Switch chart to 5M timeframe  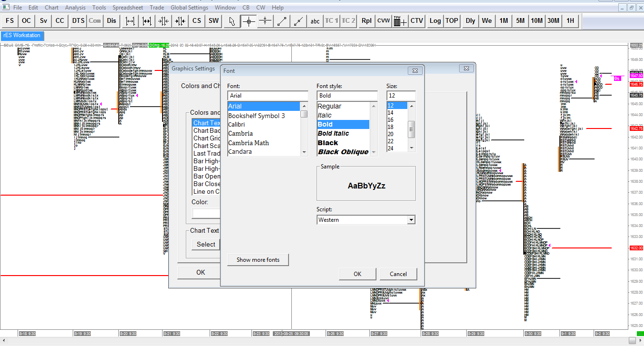point(520,20)
